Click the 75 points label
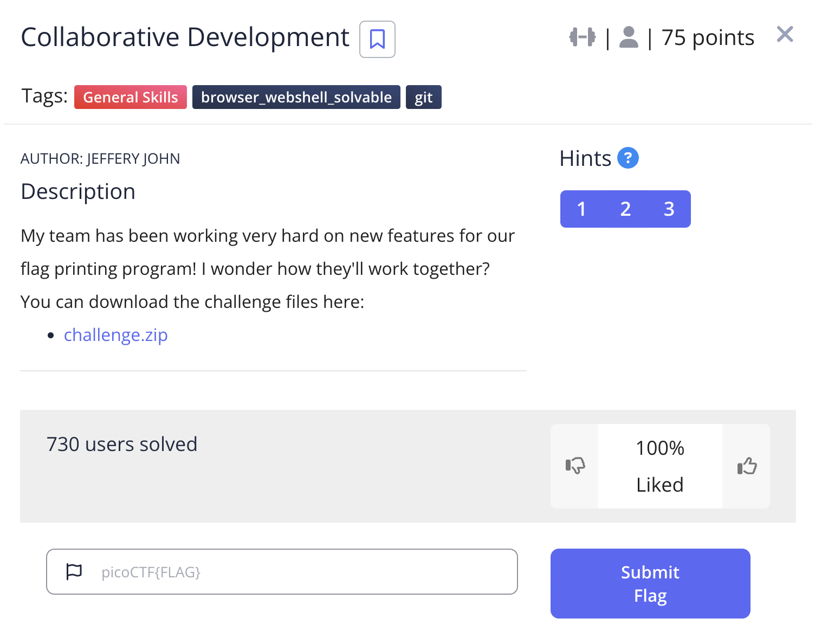The width and height of the screenshot is (815, 644). (x=708, y=38)
